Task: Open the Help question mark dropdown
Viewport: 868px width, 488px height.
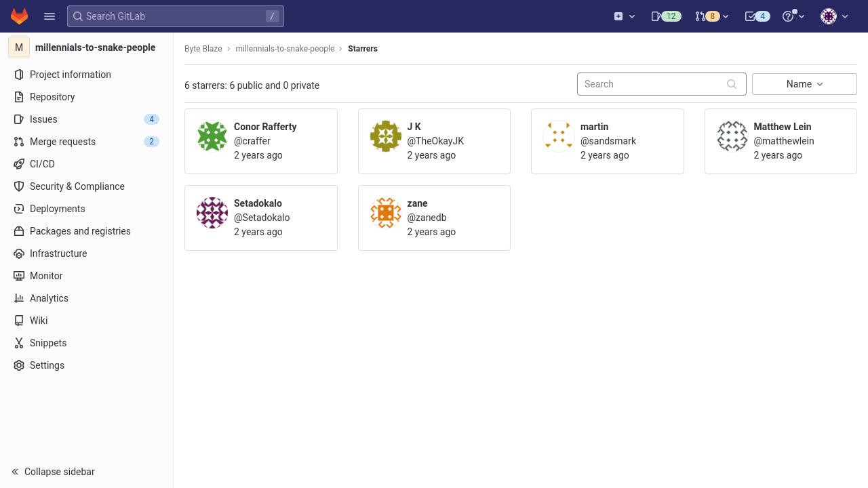Action: click(x=793, y=16)
